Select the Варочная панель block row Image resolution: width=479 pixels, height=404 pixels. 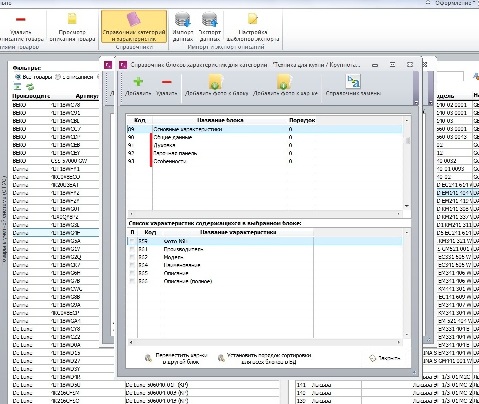[x=265, y=153]
